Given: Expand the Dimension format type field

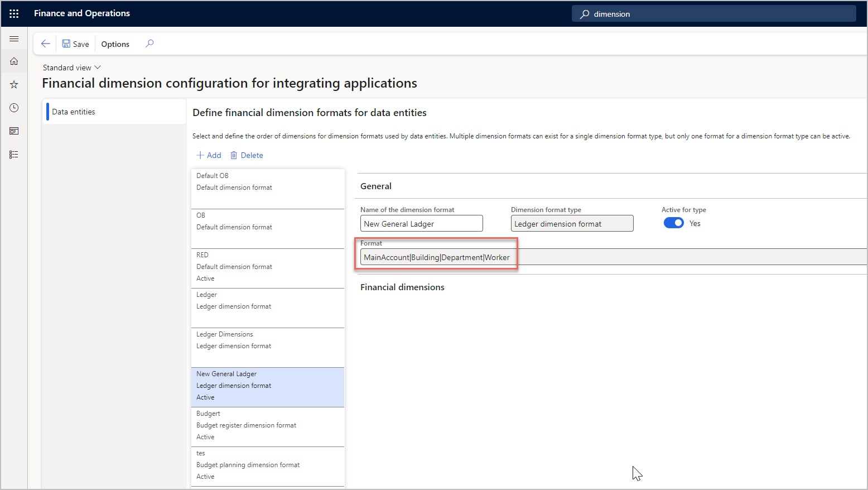Looking at the screenshot, I should point(572,223).
